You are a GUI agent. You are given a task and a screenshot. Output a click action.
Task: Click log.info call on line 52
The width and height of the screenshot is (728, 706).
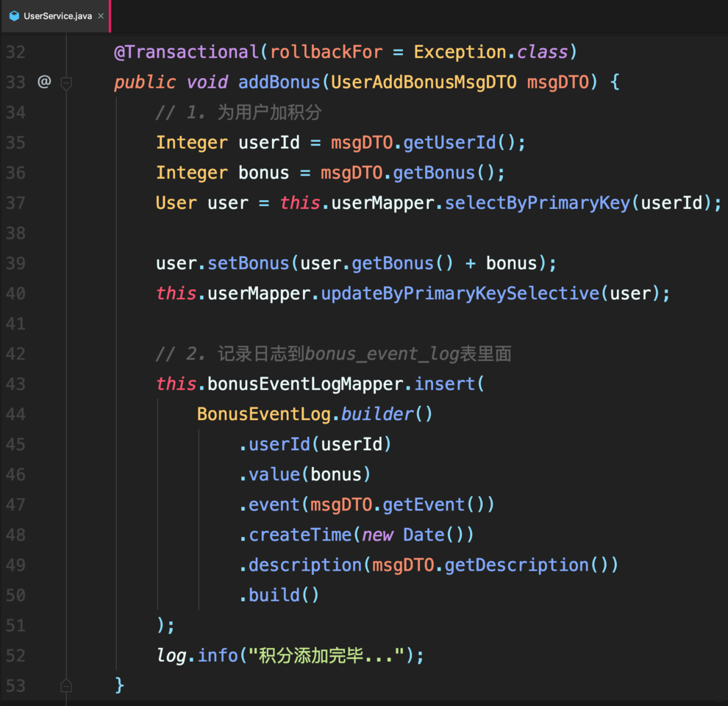pos(197,656)
